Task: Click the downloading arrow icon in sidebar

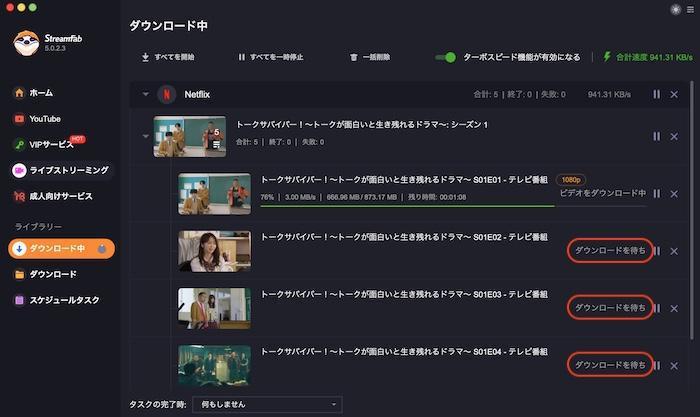Action: coord(19,249)
